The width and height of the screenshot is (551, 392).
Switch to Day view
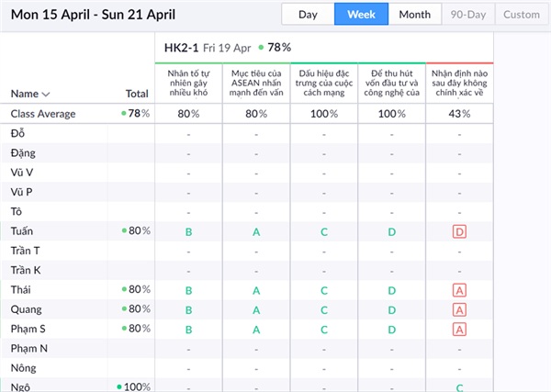tap(308, 15)
